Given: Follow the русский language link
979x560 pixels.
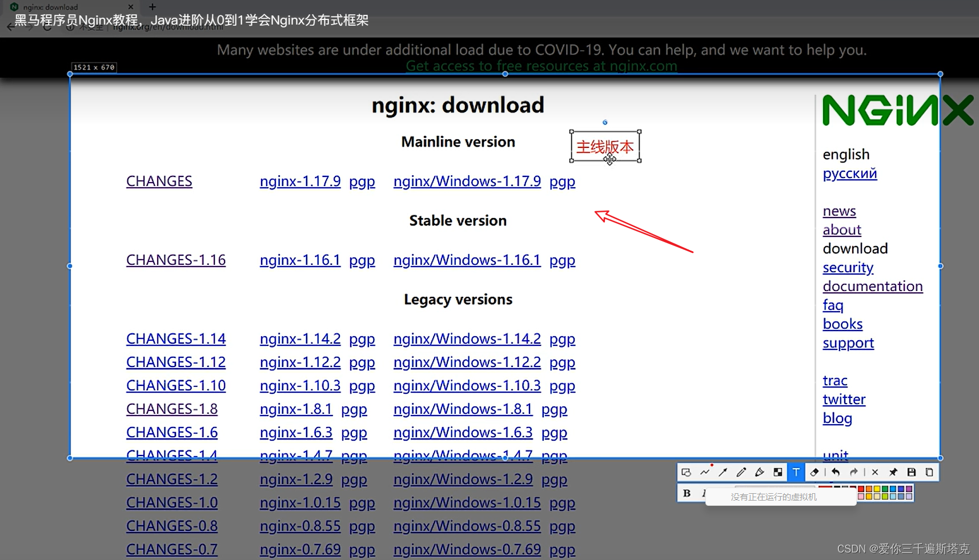Looking at the screenshot, I should [849, 174].
